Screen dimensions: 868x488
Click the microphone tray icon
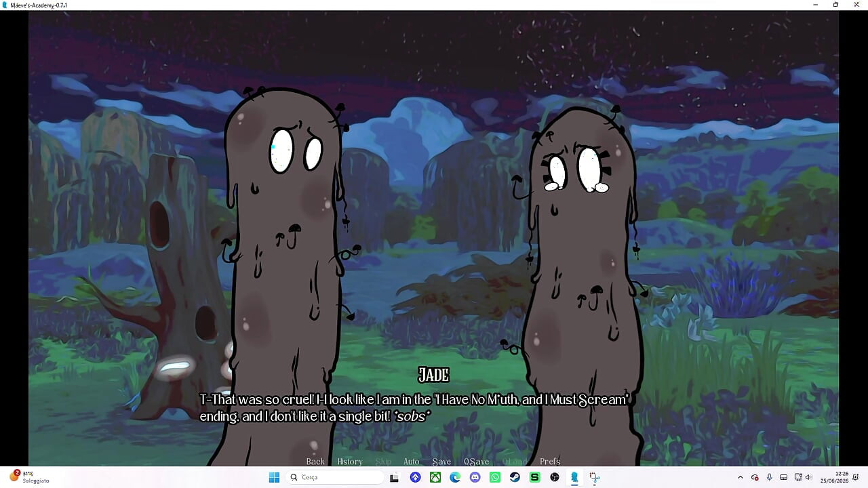[769, 477]
